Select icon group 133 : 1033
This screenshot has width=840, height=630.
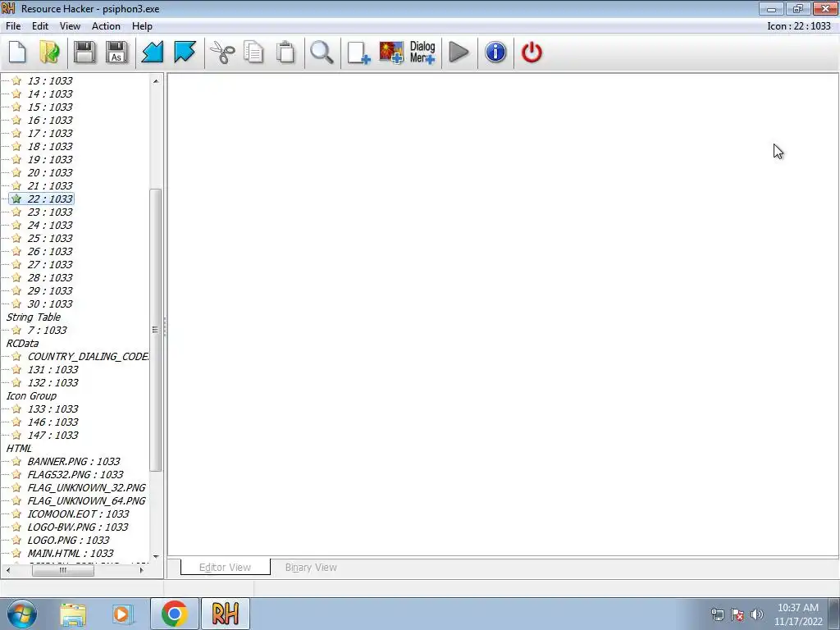(52, 409)
